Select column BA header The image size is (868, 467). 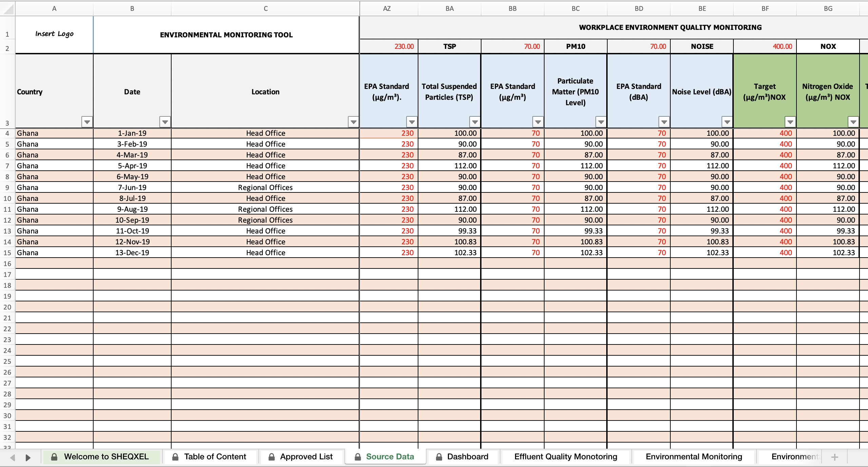(450, 8)
